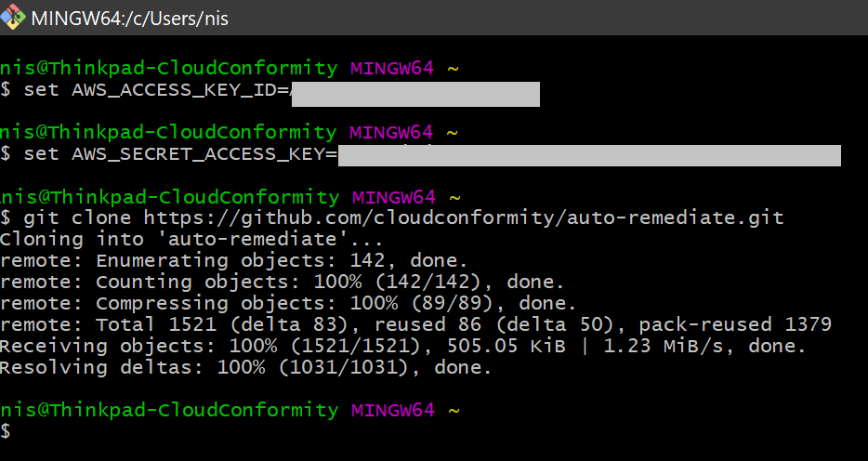Click the Receiving objects progress line
This screenshot has height=461, width=868.
403,347
